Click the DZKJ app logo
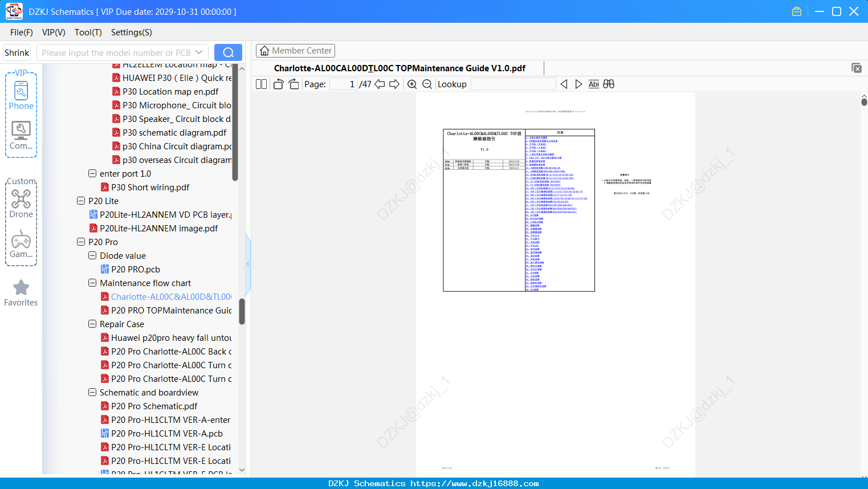Image resolution: width=868 pixels, height=489 pixels. [14, 11]
